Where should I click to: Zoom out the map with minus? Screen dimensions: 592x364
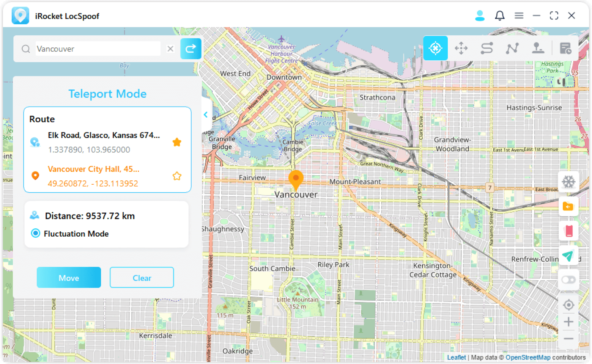(x=568, y=339)
